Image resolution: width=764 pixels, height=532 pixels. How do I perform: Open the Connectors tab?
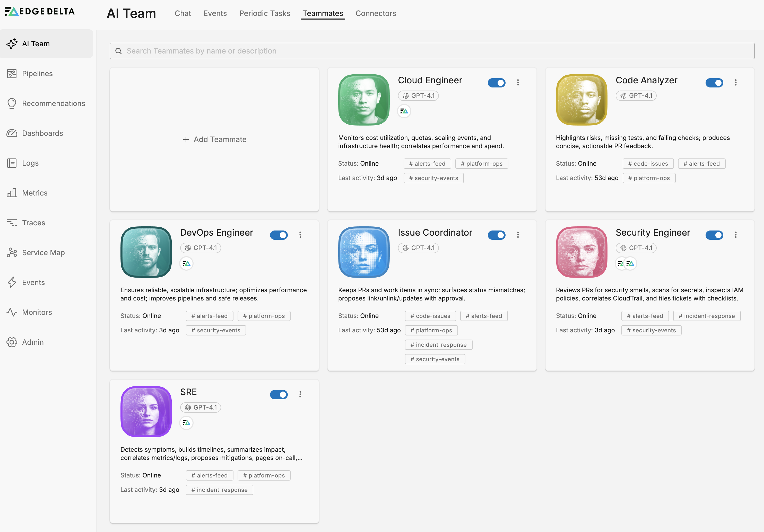tap(376, 13)
